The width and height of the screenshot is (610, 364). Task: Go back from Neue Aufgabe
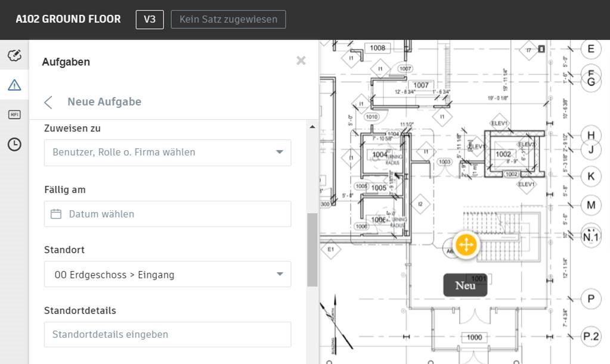point(49,102)
